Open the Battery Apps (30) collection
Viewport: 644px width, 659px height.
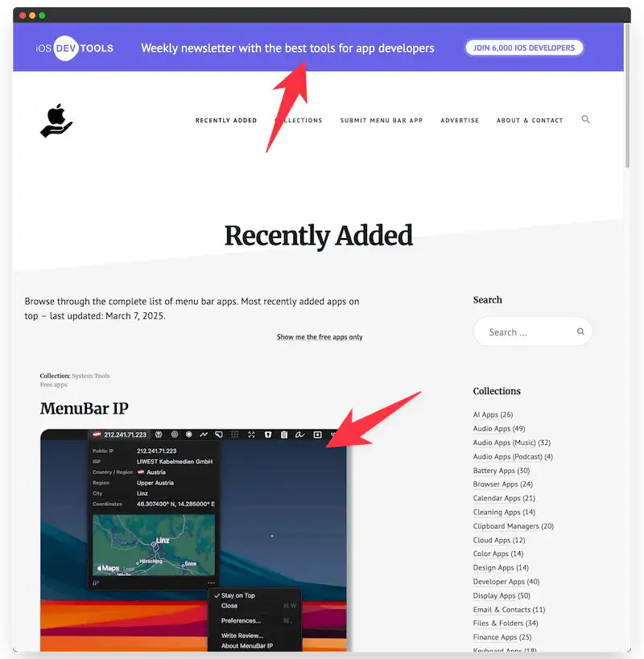coord(502,471)
